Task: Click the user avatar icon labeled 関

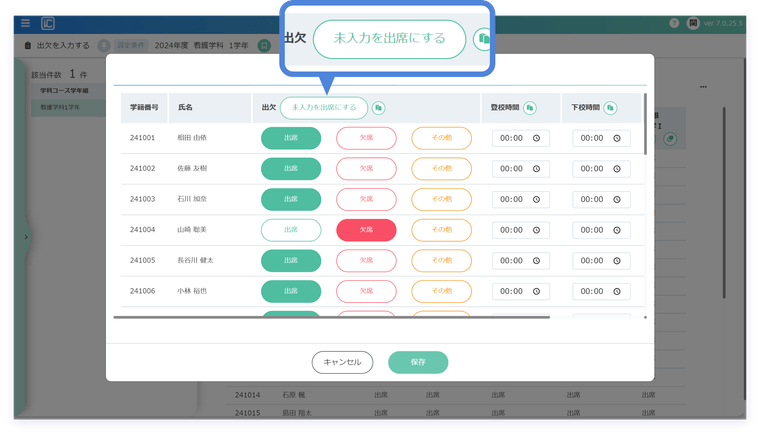Action: coord(693,23)
